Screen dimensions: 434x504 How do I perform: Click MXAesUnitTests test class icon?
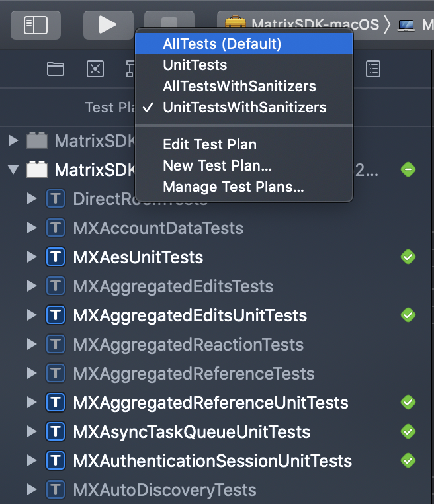pos(56,257)
